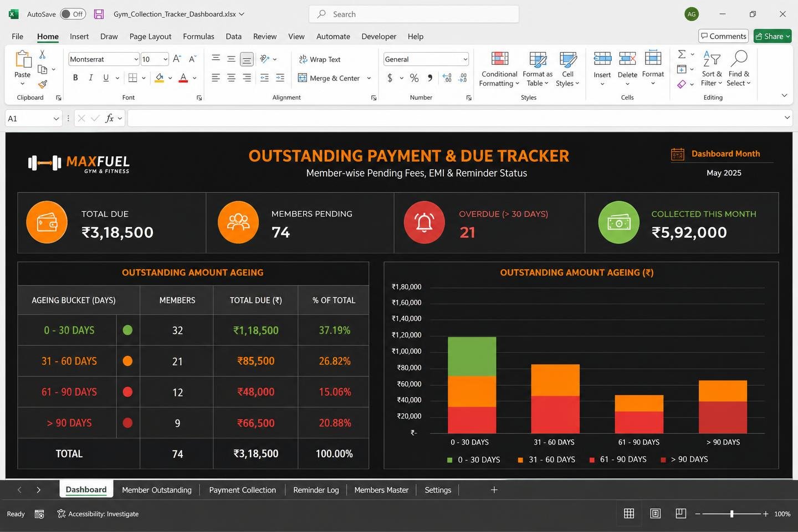This screenshot has width=798, height=532.
Task: Apply Percent Style format
Action: point(414,78)
